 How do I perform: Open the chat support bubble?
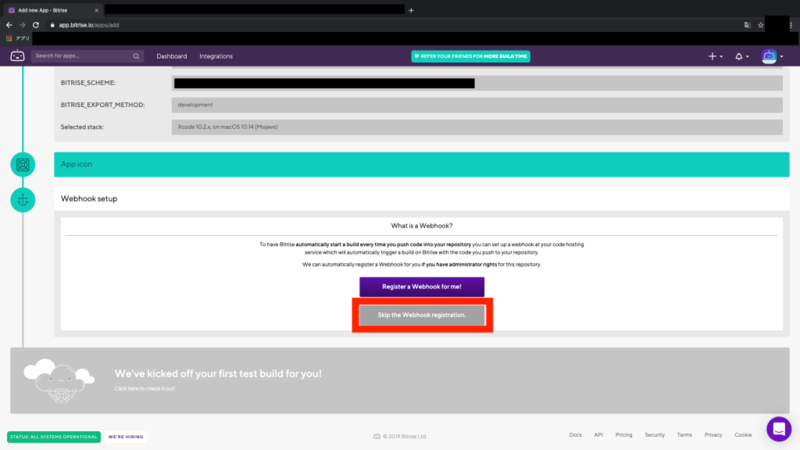click(779, 429)
